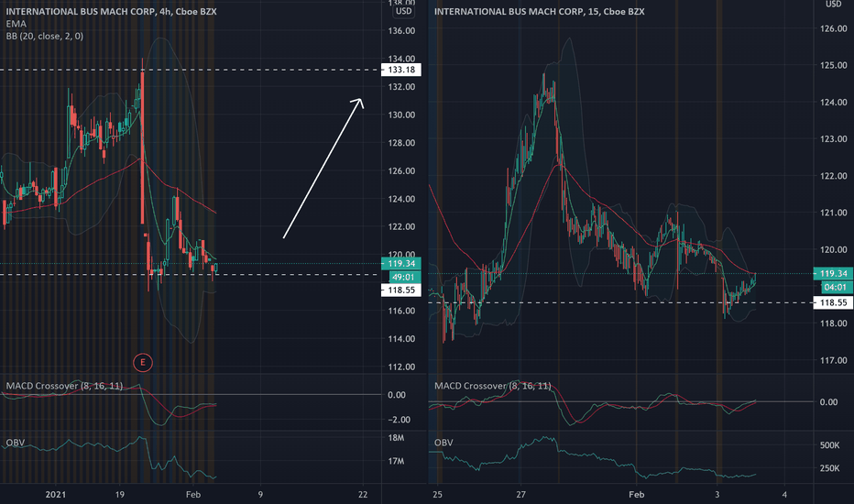Click the 18M value on OBV axis

(396, 438)
